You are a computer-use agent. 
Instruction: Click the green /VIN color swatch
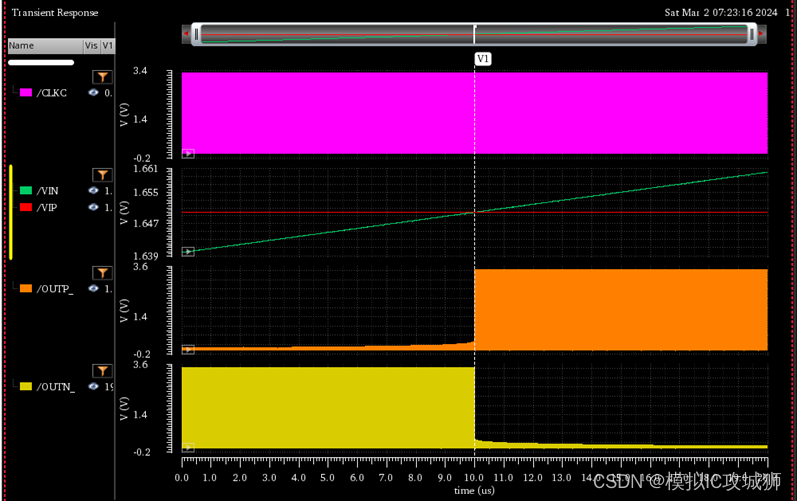[x=26, y=191]
